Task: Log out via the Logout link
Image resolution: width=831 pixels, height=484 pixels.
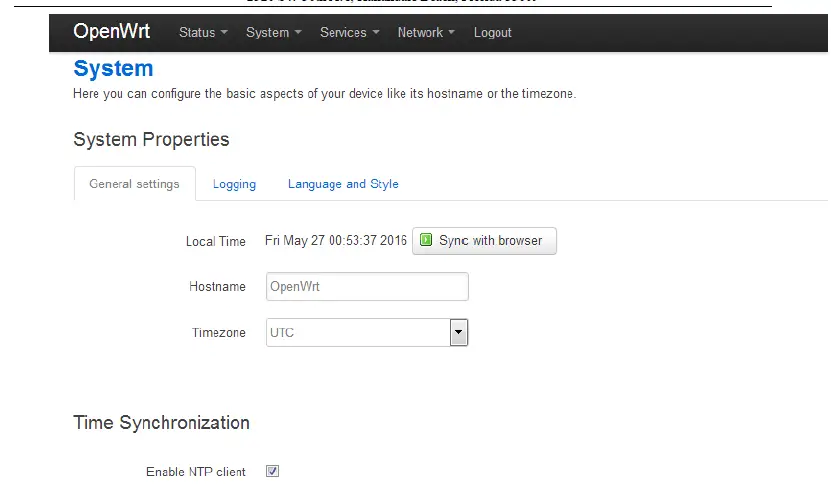Action: pos(492,33)
